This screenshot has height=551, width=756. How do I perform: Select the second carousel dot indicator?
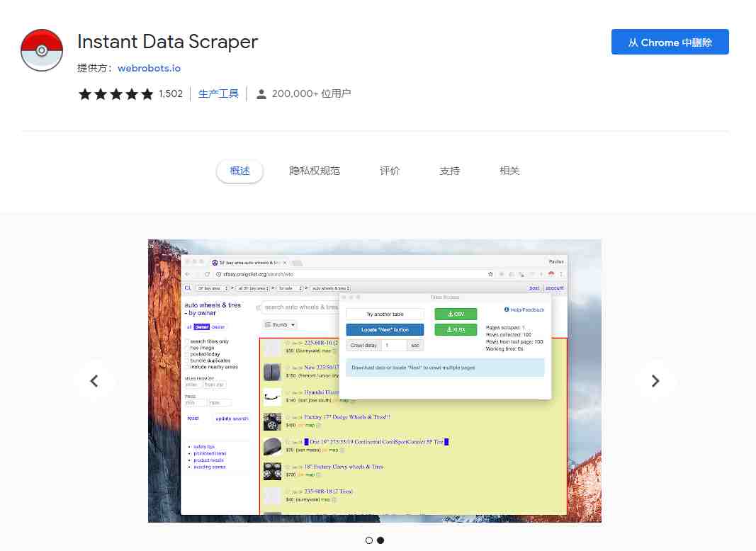tap(380, 540)
